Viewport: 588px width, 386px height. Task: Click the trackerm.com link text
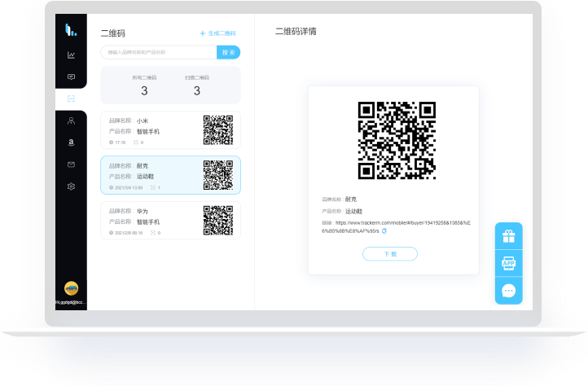396,227
